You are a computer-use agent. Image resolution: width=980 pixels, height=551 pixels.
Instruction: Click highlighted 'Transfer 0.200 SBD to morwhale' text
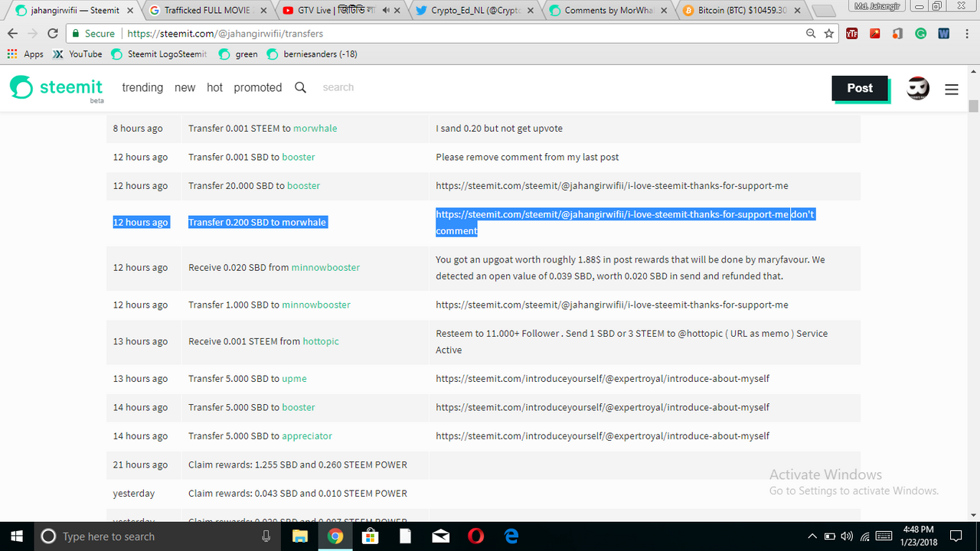click(257, 223)
